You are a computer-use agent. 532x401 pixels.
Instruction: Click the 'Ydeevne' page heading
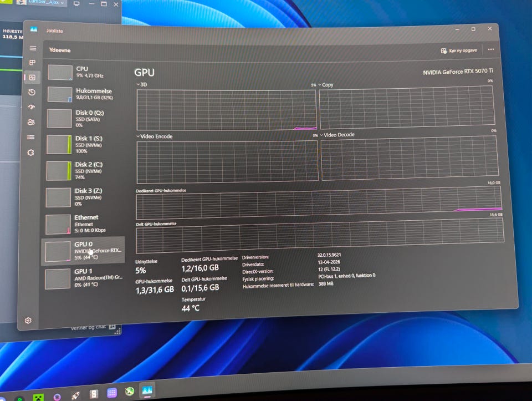(60, 50)
